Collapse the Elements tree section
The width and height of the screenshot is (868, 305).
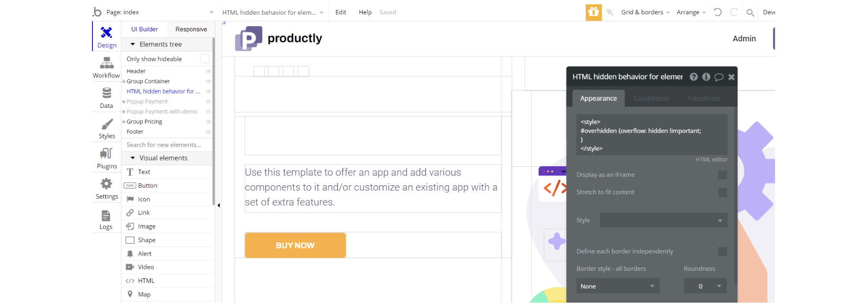(x=133, y=44)
